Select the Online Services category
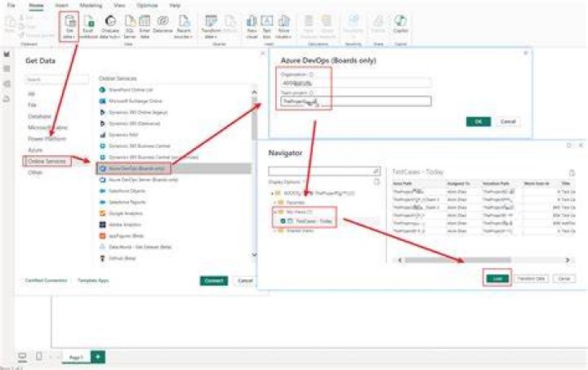 point(47,161)
